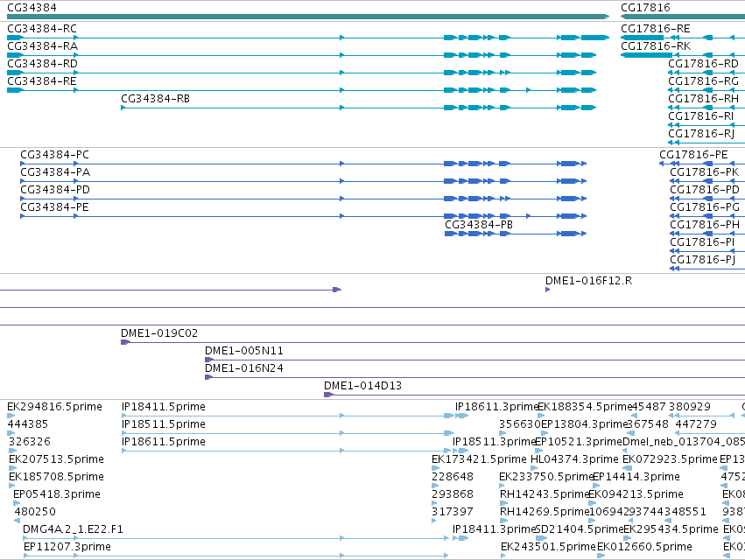Select the CG17816-PG protein label
Image resolution: width=745 pixels, height=560 pixels.
coord(705,207)
